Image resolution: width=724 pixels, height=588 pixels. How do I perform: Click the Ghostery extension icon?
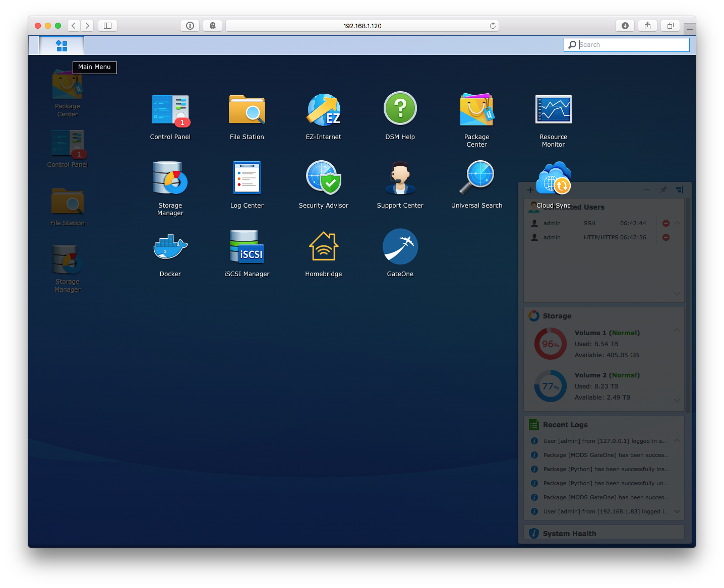(213, 26)
